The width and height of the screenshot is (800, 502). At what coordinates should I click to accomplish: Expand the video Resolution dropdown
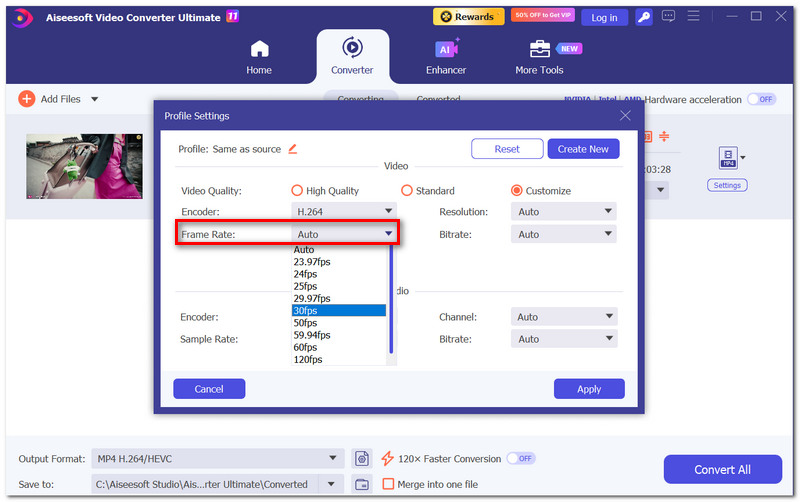564,212
